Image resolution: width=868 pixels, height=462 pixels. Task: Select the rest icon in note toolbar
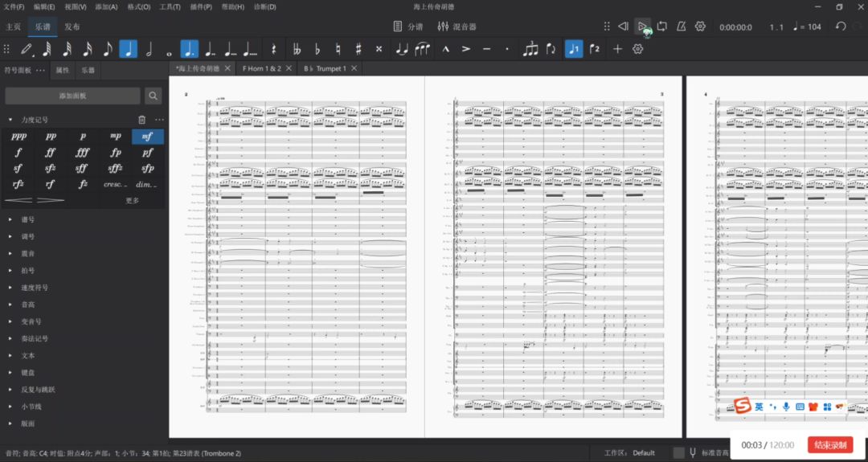click(274, 49)
